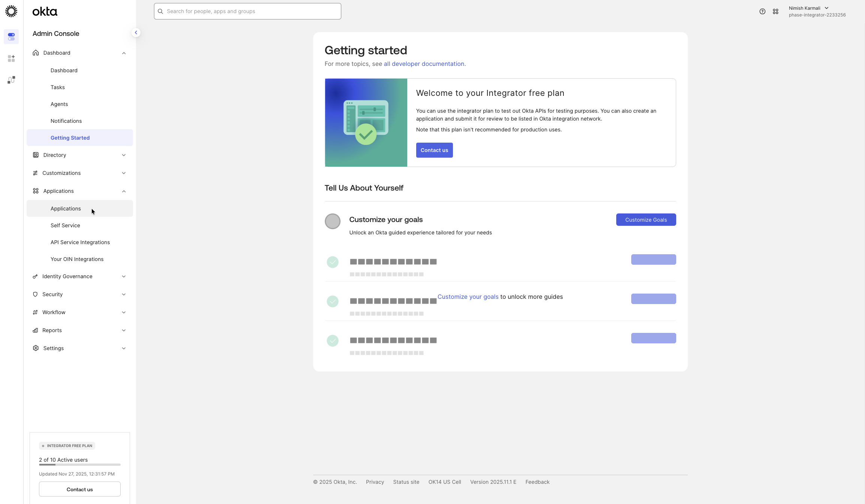Click the Settings gear icon
The width and height of the screenshot is (865, 504).
click(x=36, y=348)
